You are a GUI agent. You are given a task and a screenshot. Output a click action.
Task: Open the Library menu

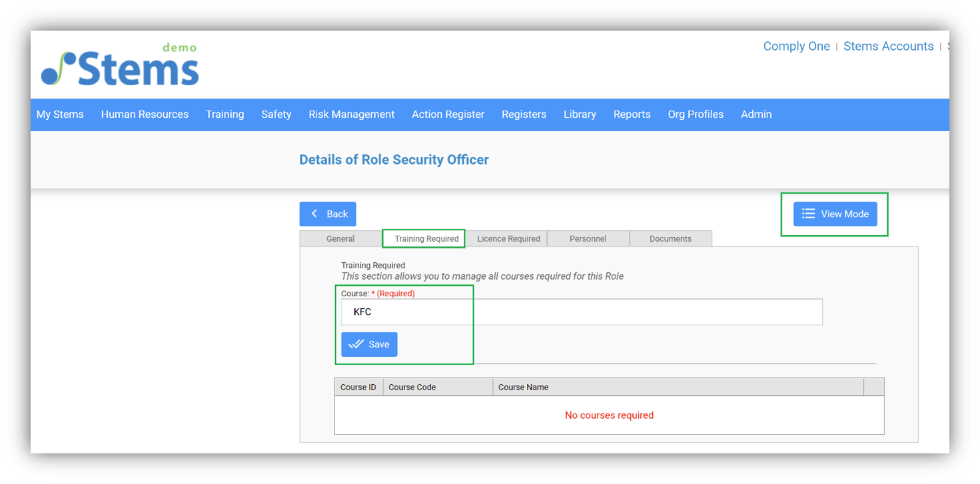(x=580, y=115)
